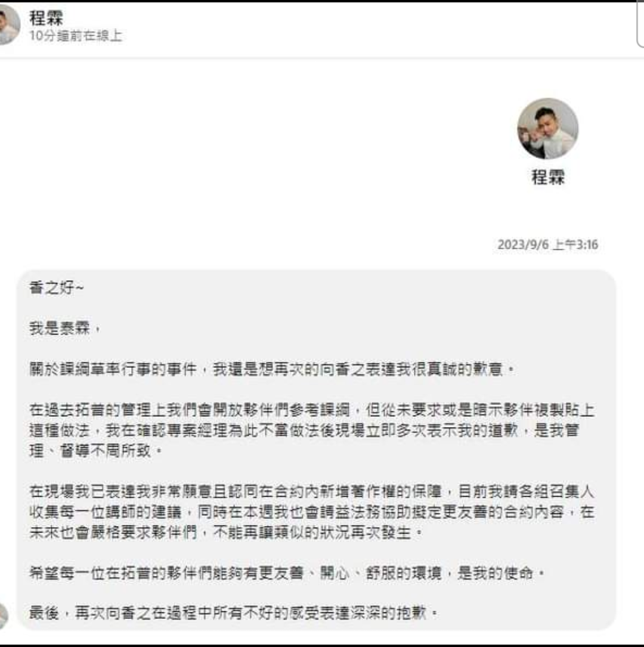Screen dimensions: 644x647
Task: Click the 程霖 name below the profile photo
Action: [x=548, y=177]
